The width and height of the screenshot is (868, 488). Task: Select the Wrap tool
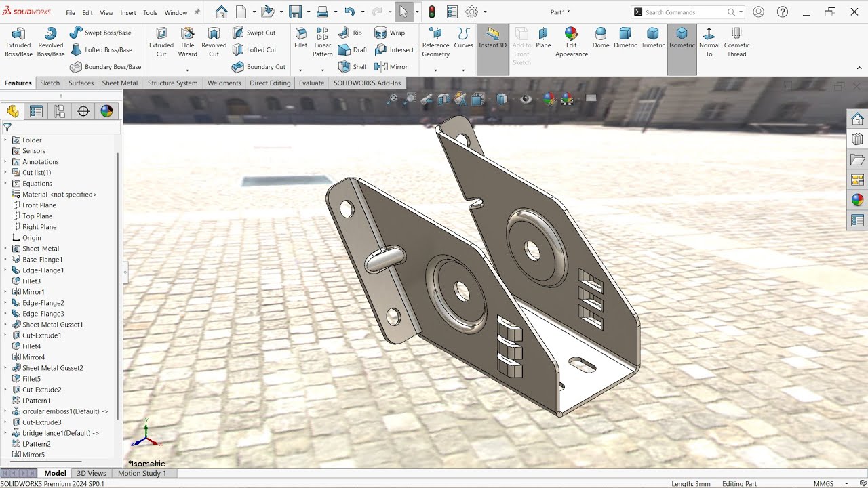point(390,33)
